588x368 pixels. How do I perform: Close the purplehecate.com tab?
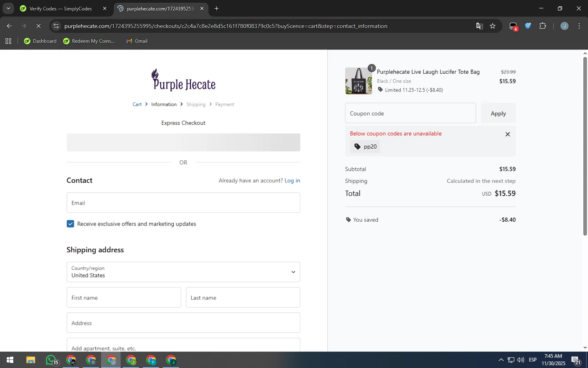[202, 8]
